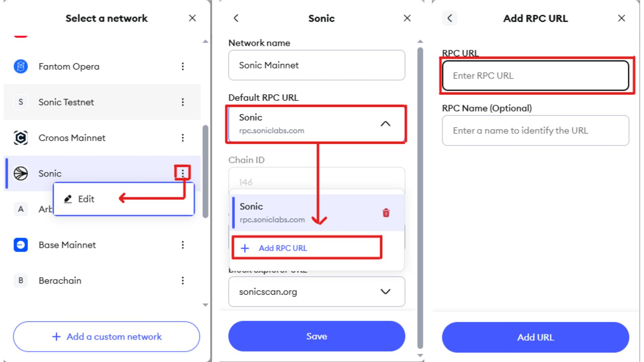Click the Base Mainnet logo icon
This screenshot has width=644, height=362.
tap(20, 245)
